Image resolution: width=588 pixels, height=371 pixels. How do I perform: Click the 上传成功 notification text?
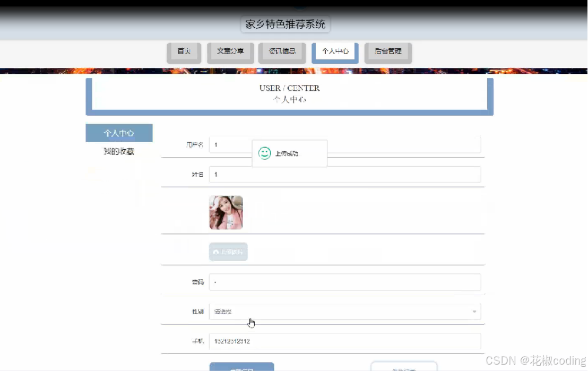[287, 153]
